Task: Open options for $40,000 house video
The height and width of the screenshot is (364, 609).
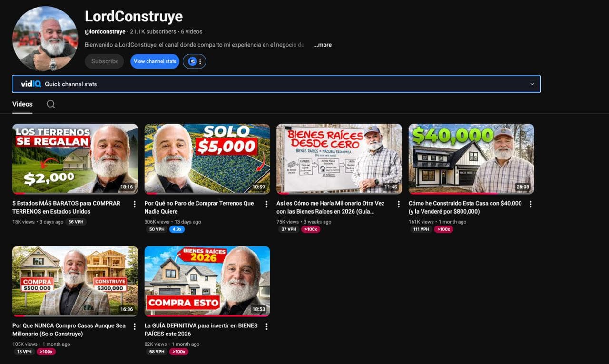Action: (530, 204)
